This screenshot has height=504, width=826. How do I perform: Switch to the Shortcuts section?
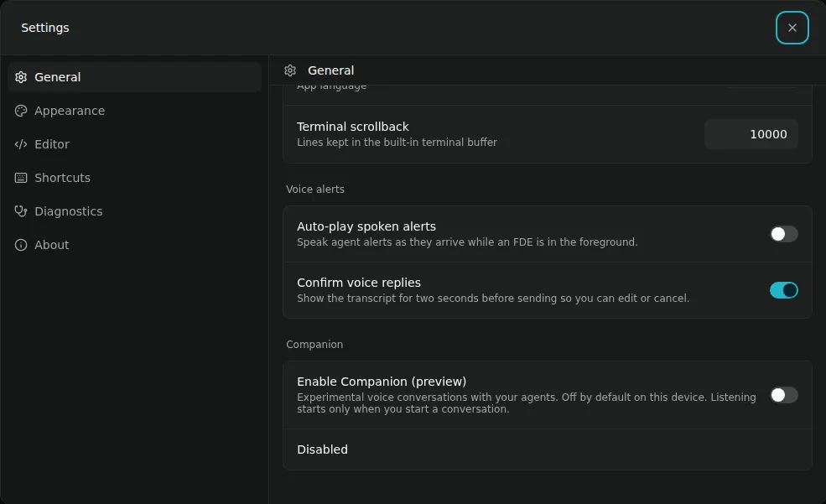click(x=135, y=178)
